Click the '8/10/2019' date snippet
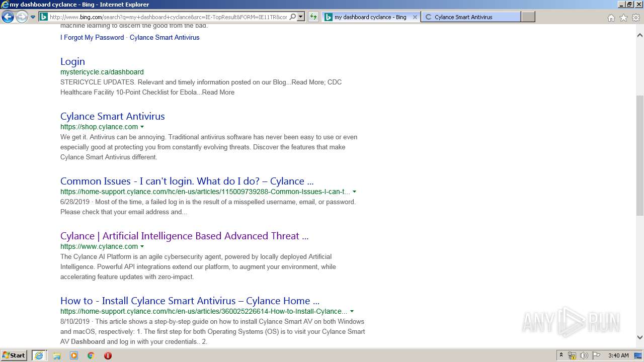 pos(75,321)
